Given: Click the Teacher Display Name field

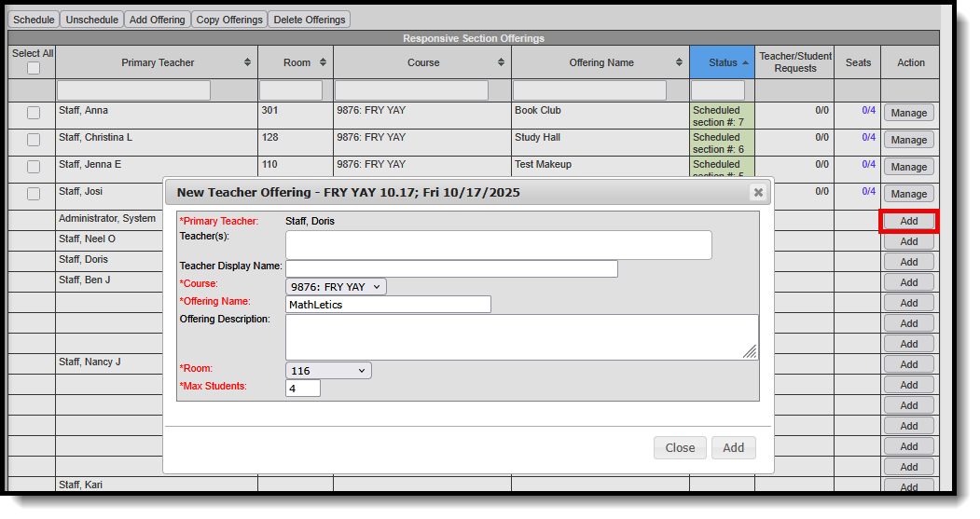Looking at the screenshot, I should click(x=451, y=268).
